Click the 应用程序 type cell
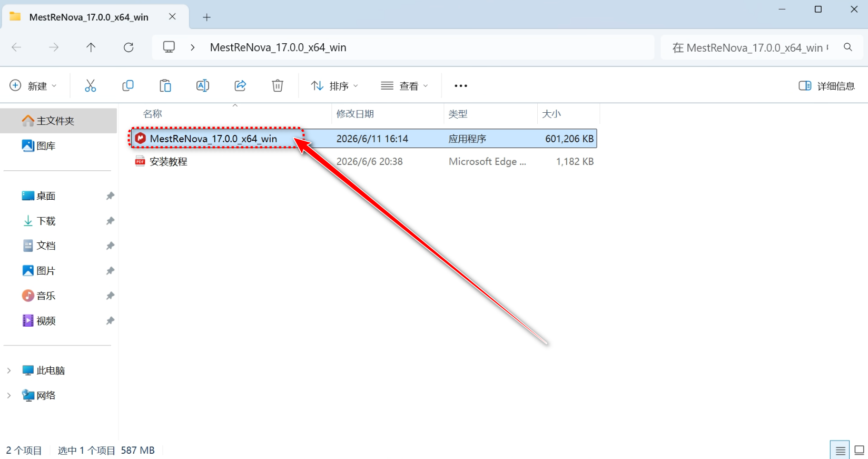This screenshot has width=868, height=459. point(467,139)
